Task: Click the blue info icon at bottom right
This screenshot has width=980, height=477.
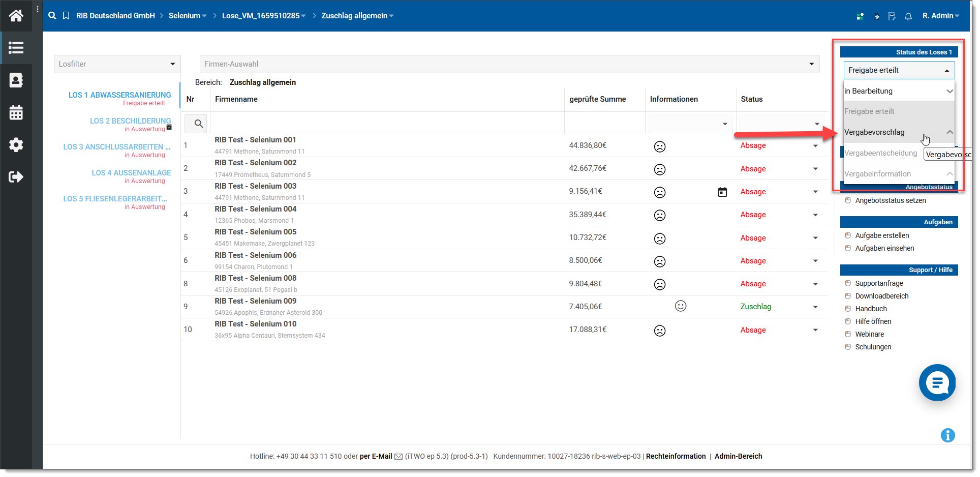Action: click(x=947, y=435)
